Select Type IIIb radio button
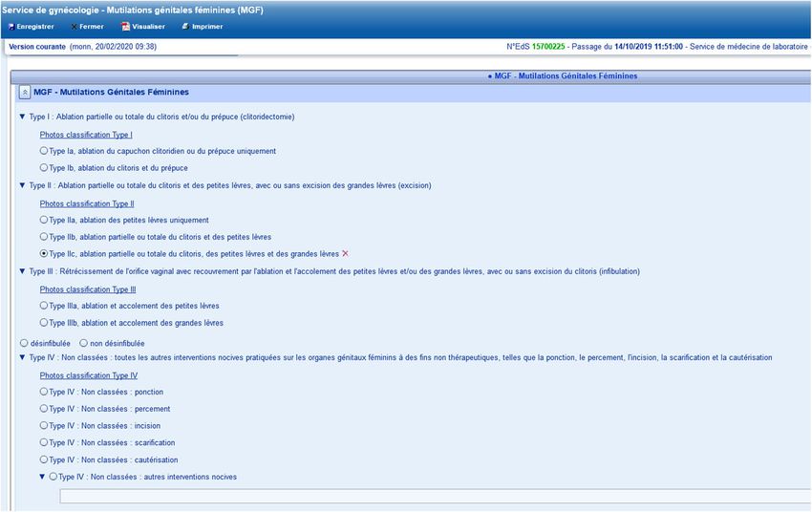 point(44,323)
